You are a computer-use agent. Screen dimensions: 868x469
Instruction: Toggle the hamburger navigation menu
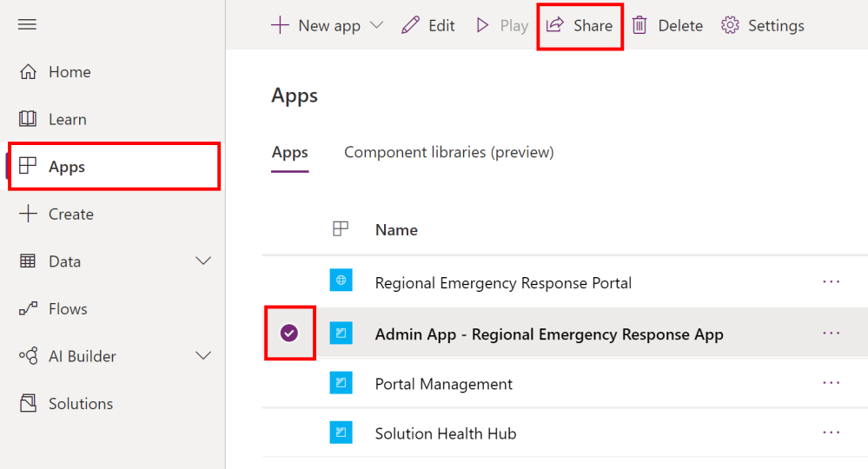click(x=27, y=24)
